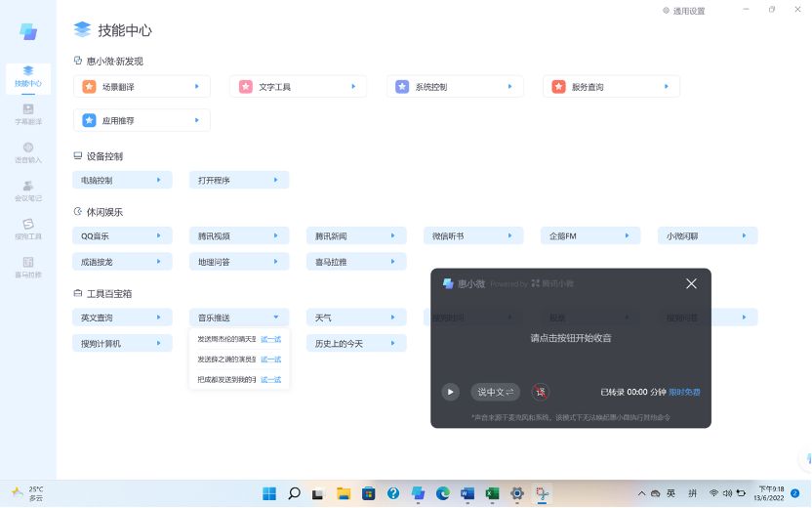This screenshot has height=508, width=812.
Task: Open 通用设置 in the title bar
Action: [683, 11]
